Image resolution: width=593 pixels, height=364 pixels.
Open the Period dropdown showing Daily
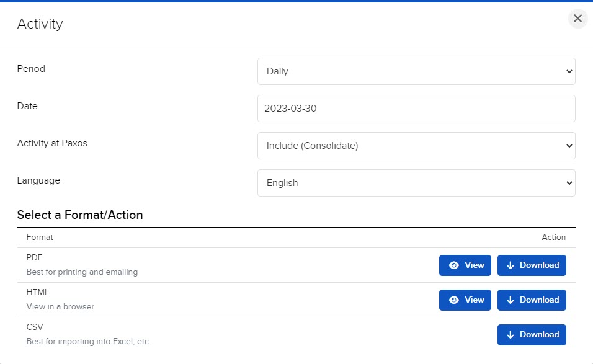pyautogui.click(x=416, y=71)
